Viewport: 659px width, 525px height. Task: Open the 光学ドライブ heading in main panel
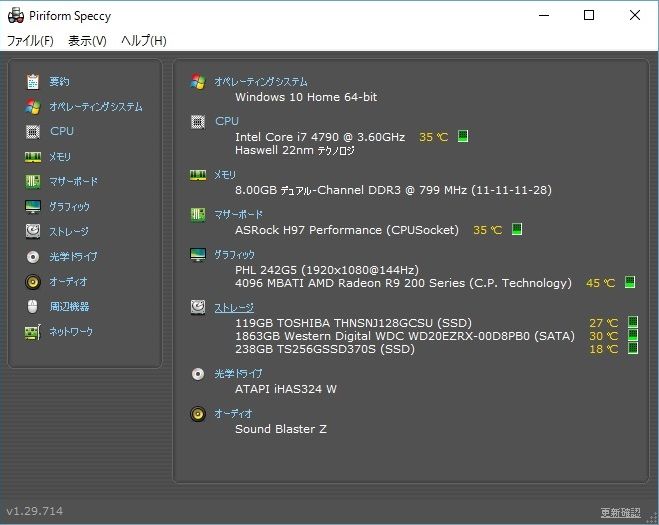(x=238, y=374)
